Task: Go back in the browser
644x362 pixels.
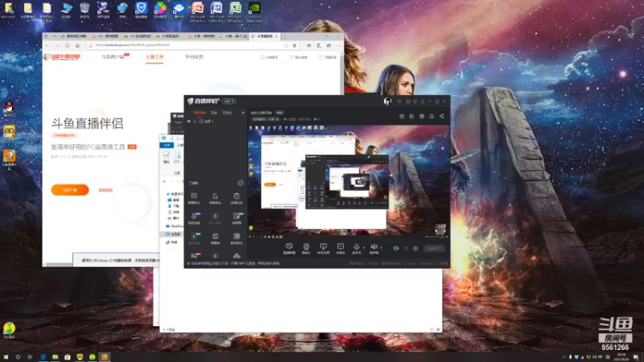Action: [47, 45]
